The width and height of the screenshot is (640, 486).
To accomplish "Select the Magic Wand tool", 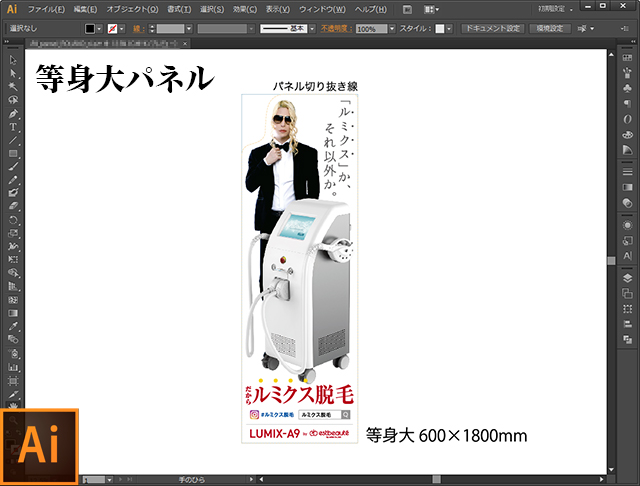I will (x=13, y=87).
